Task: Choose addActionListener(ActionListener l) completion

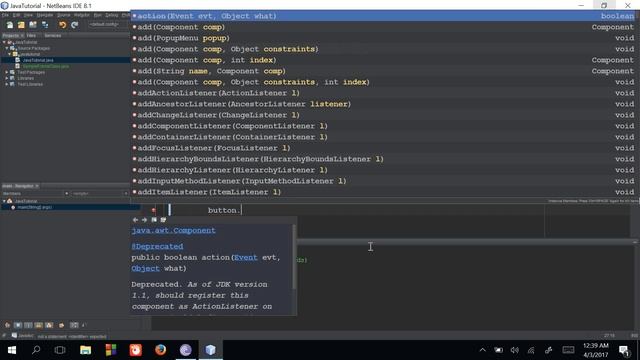Action: click(383, 93)
